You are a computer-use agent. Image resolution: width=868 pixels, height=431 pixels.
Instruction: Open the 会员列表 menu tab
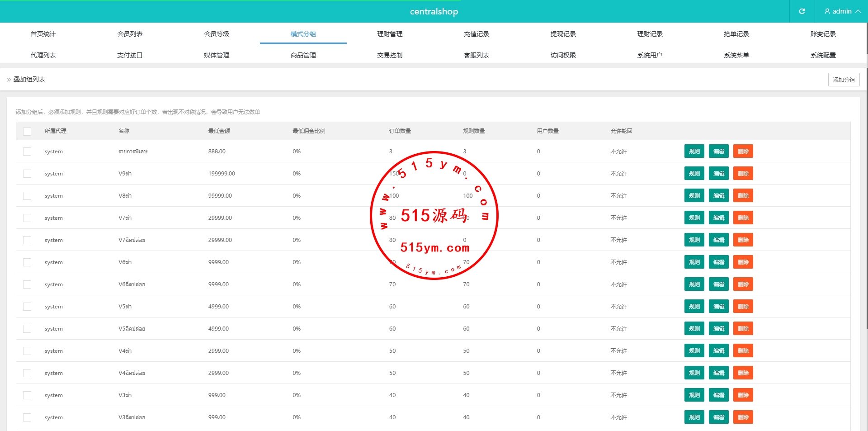[130, 34]
